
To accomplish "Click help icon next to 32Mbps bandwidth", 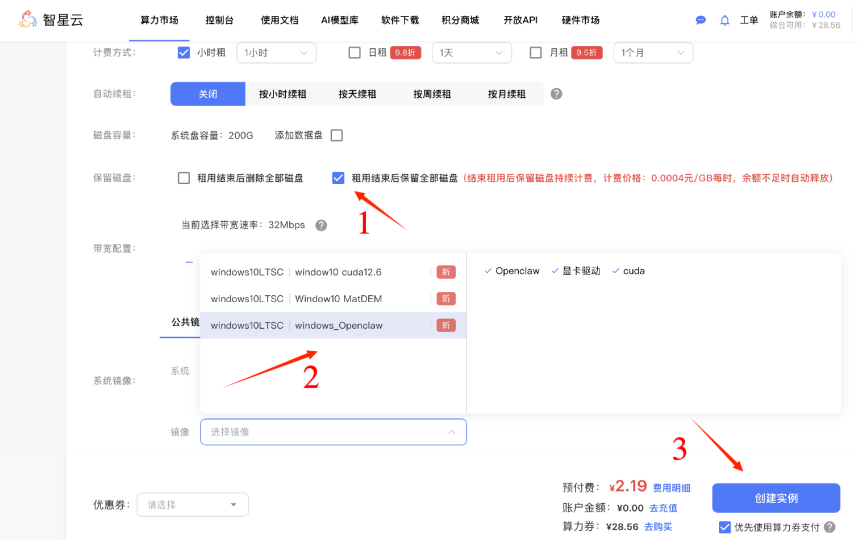I will tap(321, 225).
